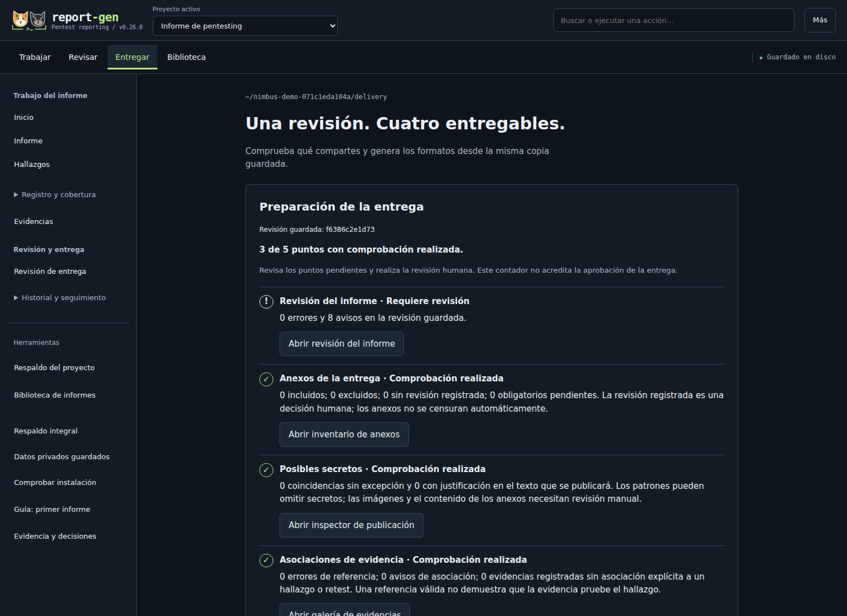
Task: Expand the Registro y cobertura section
Action: tap(55, 195)
